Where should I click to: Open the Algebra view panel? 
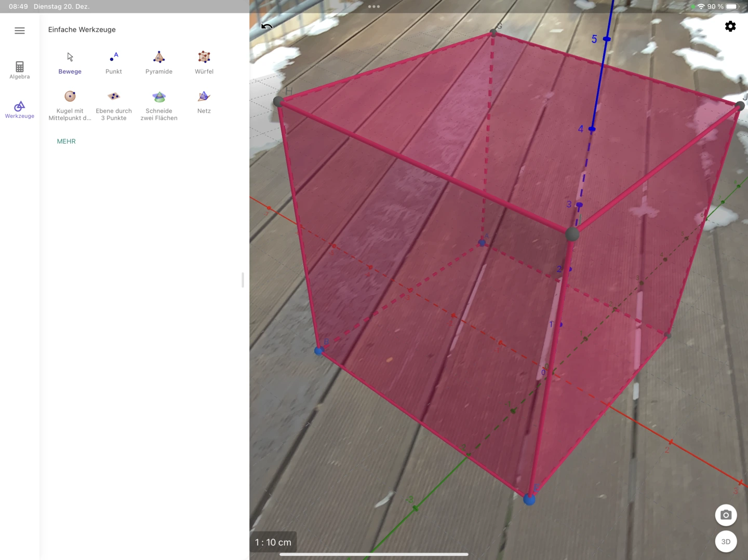[x=19, y=70]
